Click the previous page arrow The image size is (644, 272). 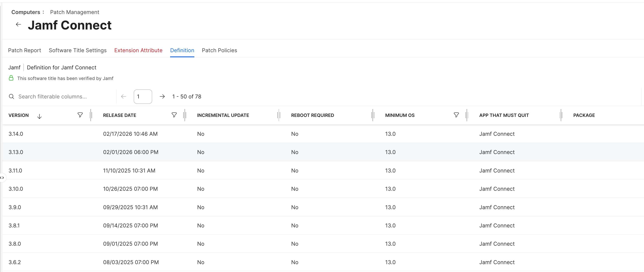click(x=123, y=96)
